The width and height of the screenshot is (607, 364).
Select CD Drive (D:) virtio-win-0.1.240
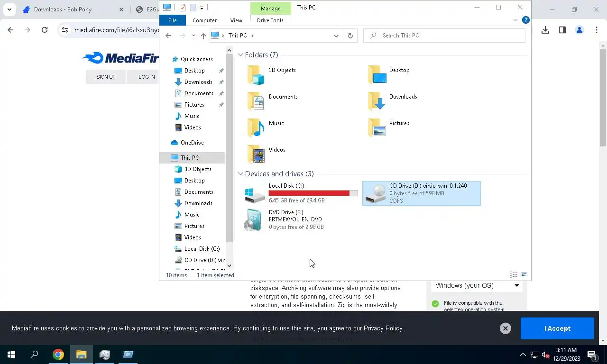(x=421, y=193)
